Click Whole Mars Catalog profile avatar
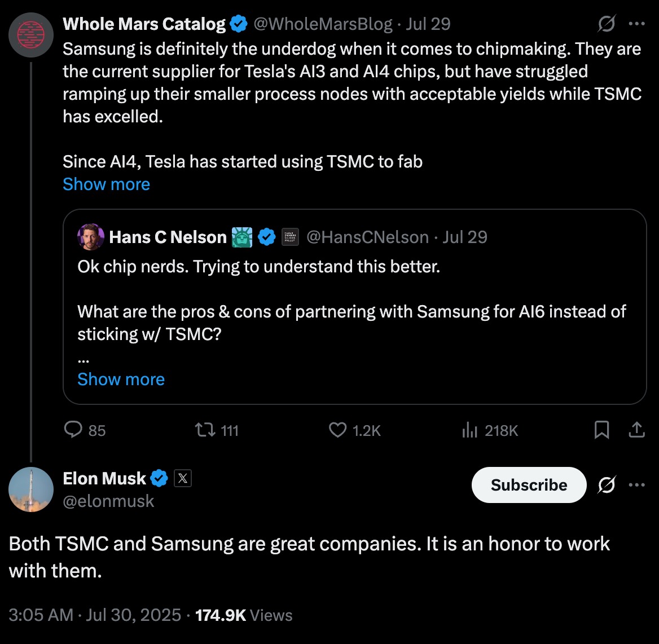The height and width of the screenshot is (644, 659). point(31,34)
